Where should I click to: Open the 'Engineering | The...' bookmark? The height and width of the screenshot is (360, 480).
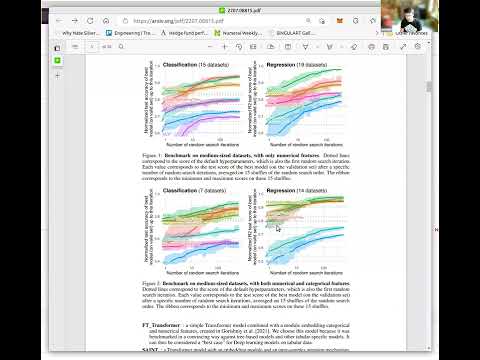pos(131,33)
